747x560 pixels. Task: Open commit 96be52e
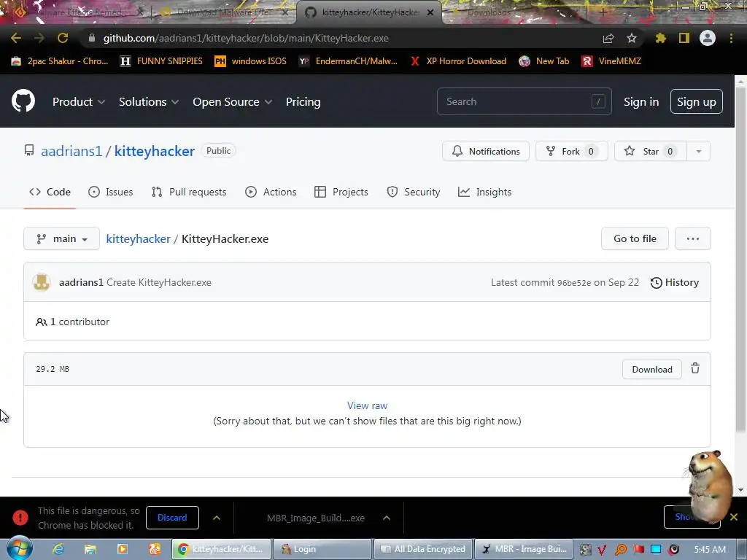tap(574, 283)
